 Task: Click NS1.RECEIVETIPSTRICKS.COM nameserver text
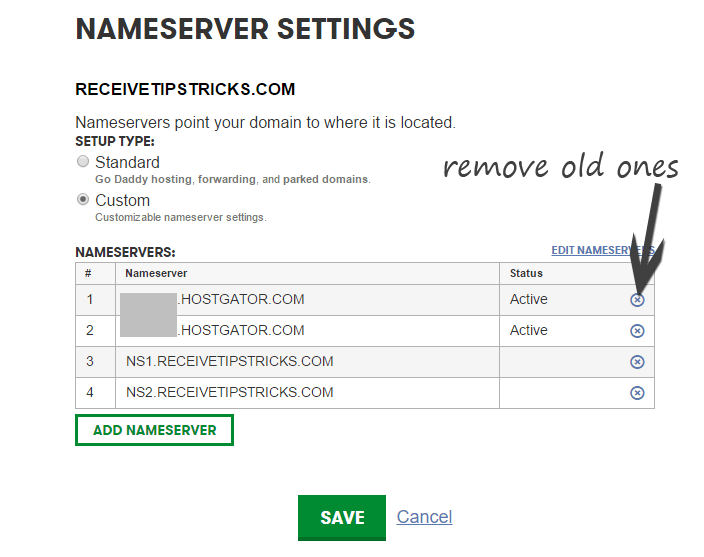229,361
